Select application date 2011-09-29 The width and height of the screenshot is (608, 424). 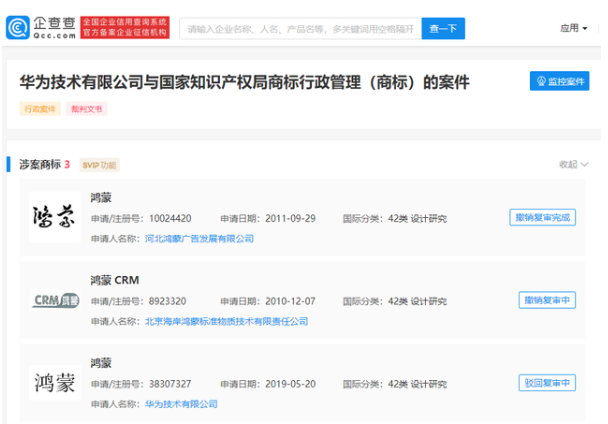290,219
